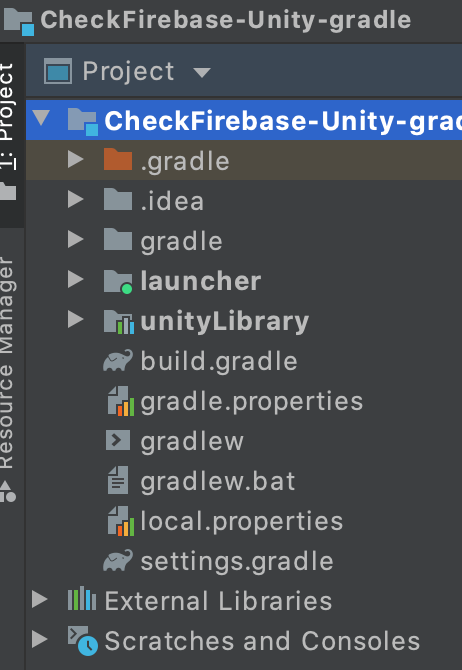The width and height of the screenshot is (462, 670).
Task: Click the local.properties file icon
Action: [x=121, y=521]
